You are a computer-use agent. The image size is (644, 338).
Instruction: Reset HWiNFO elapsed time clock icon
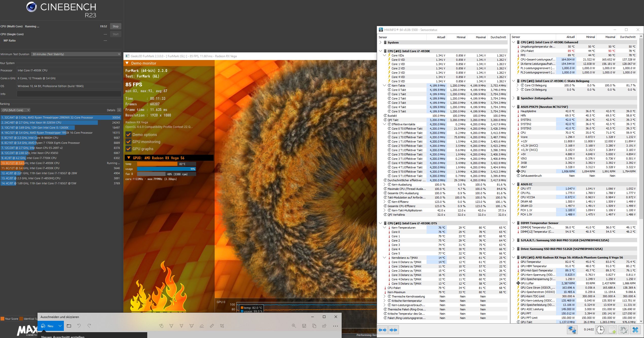click(600, 330)
